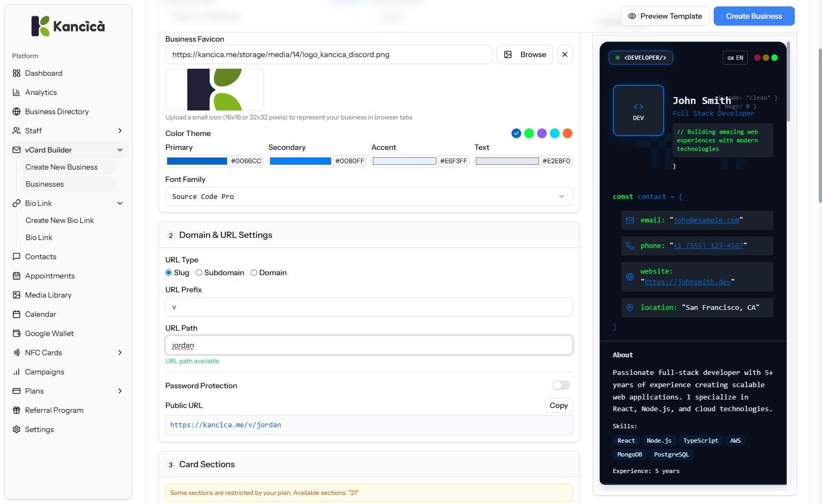Open Settings via the gear icon
The width and height of the screenshot is (822, 504).
click(x=17, y=429)
